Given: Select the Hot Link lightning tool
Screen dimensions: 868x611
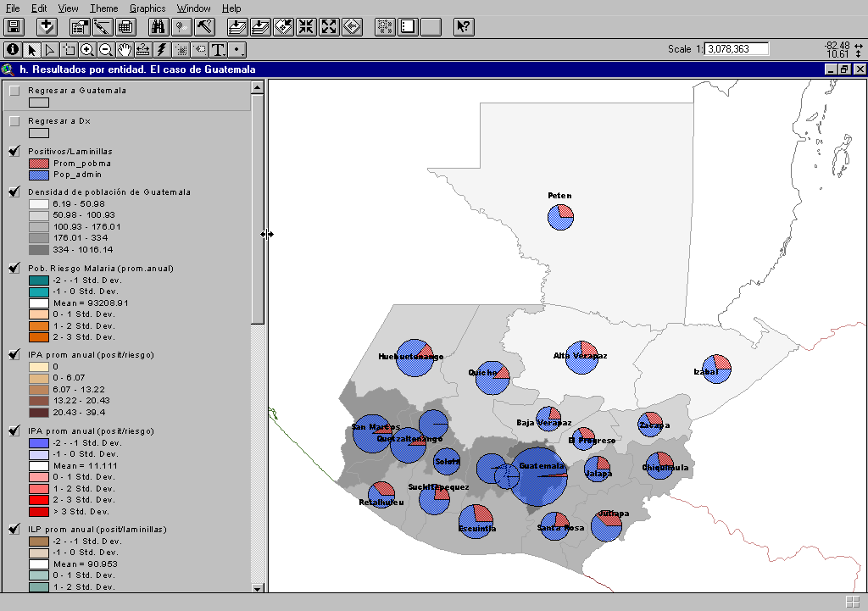Looking at the screenshot, I should pos(162,50).
